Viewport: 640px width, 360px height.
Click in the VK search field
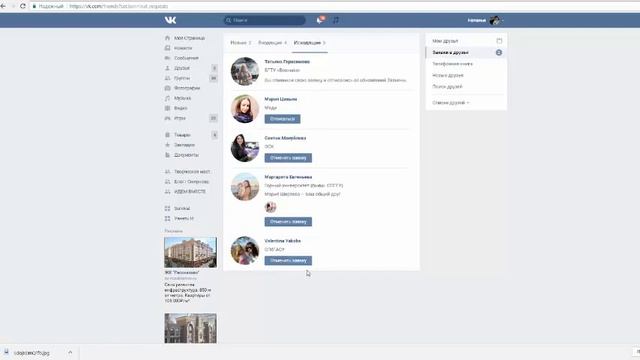(x=264, y=20)
